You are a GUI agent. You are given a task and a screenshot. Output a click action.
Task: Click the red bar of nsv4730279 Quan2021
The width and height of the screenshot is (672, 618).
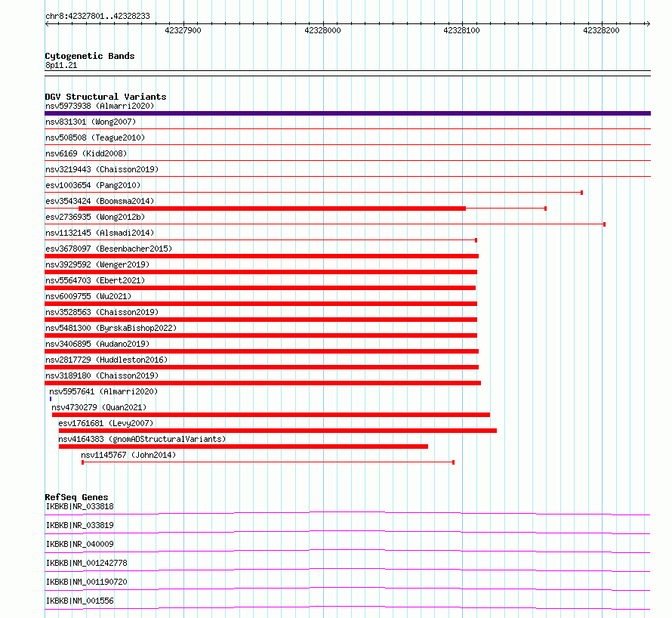[271, 415]
